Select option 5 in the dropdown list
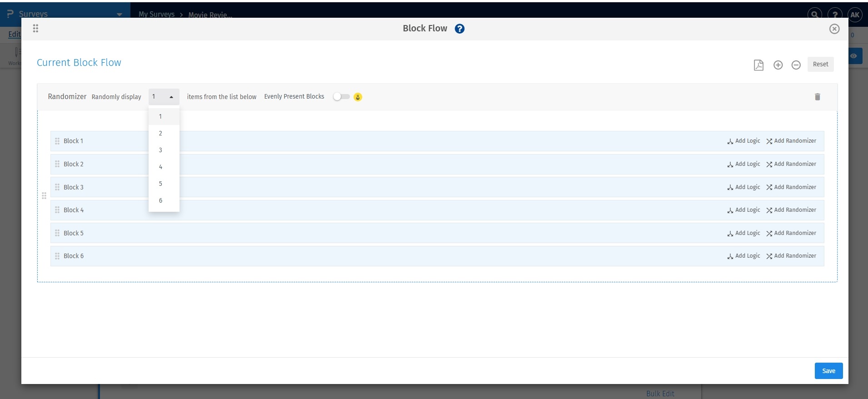Screen dimensions: 868x399 [164, 184]
